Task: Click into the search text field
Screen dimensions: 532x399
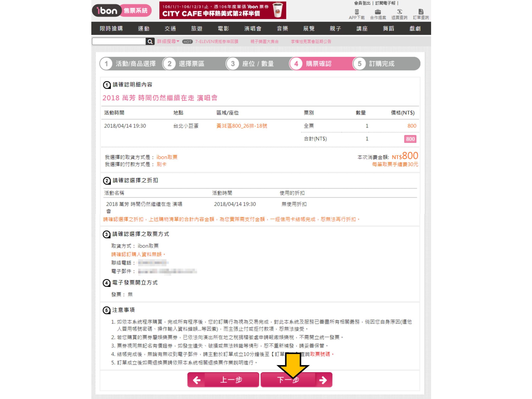Action: point(119,42)
